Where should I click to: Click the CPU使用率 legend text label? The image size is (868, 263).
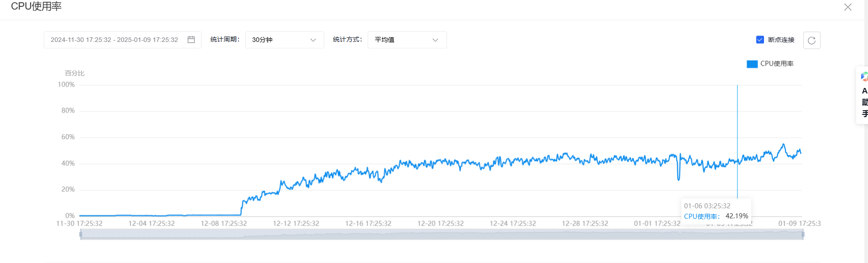pos(777,64)
